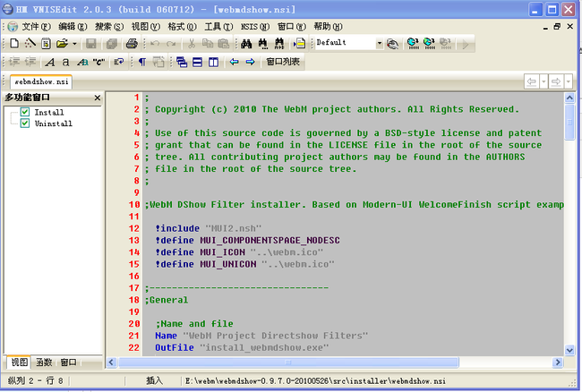582x392 pixels.
Task: Open a file with the folder icon
Action: (x=62, y=43)
